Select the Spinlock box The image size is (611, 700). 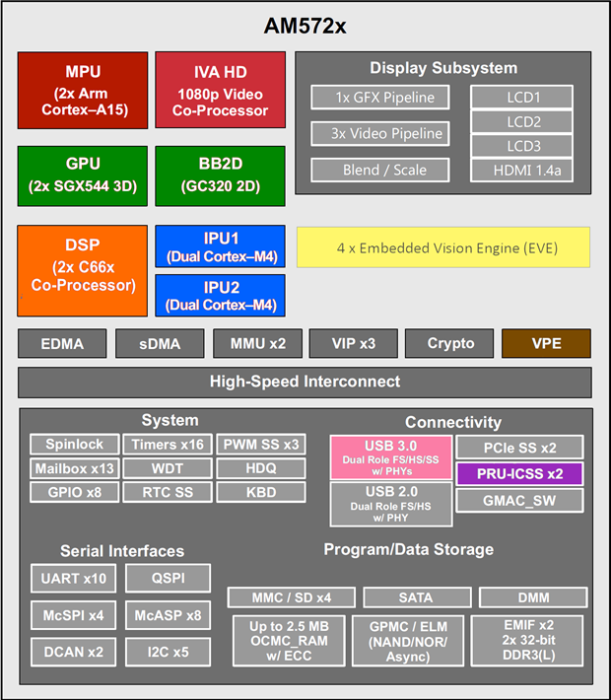(75, 445)
